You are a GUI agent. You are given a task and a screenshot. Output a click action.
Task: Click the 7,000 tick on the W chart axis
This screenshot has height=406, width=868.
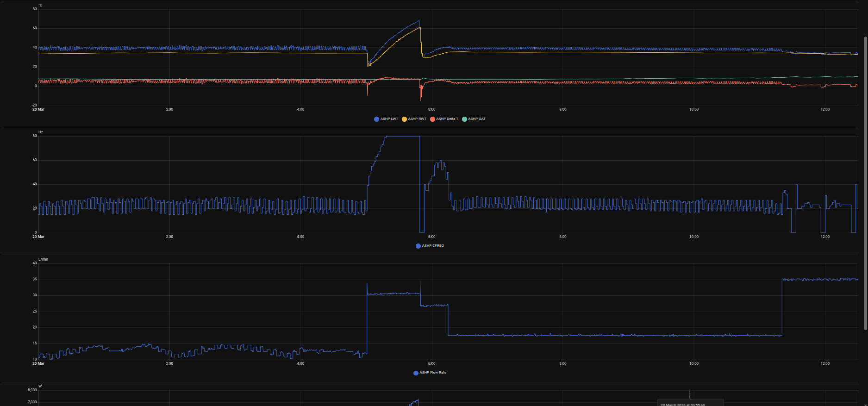32,402
